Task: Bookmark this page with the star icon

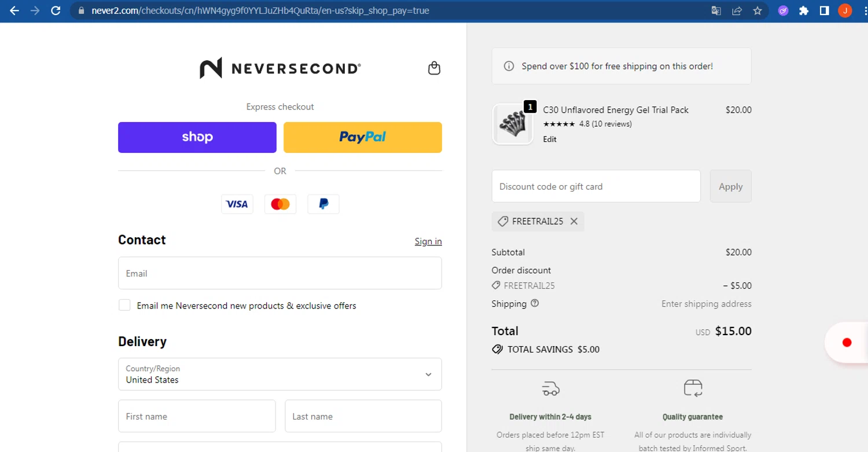Action: [757, 10]
